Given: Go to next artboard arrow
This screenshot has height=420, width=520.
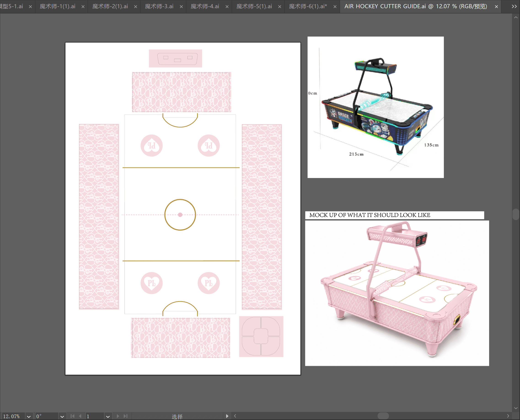Looking at the screenshot, I should (118, 416).
